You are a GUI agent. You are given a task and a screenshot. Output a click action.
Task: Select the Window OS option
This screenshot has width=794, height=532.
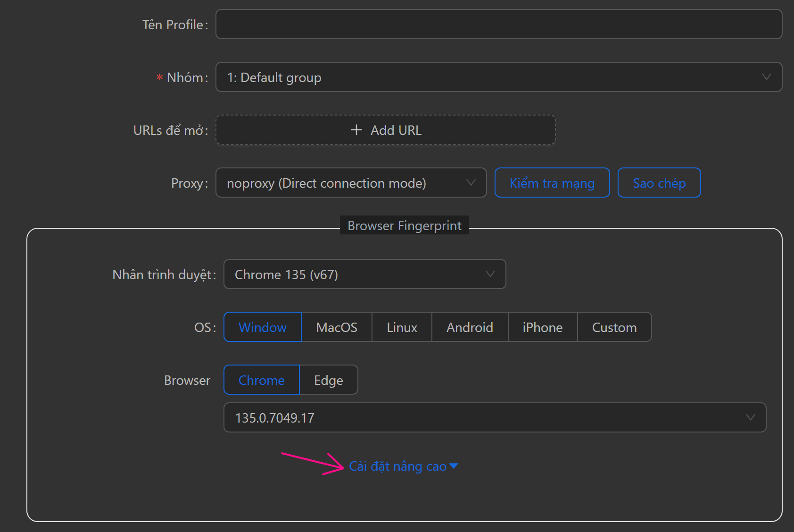click(x=262, y=327)
